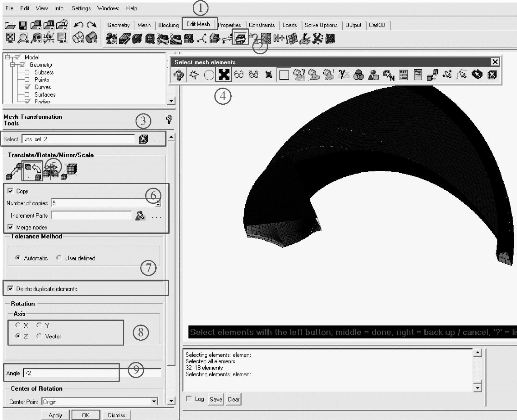Collapse the Model tree node

click(7, 57)
